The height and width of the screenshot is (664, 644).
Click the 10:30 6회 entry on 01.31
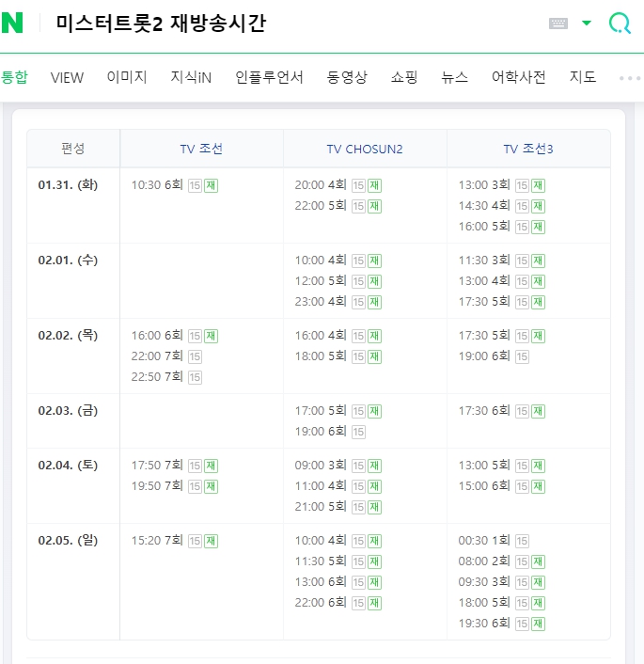[157, 185]
